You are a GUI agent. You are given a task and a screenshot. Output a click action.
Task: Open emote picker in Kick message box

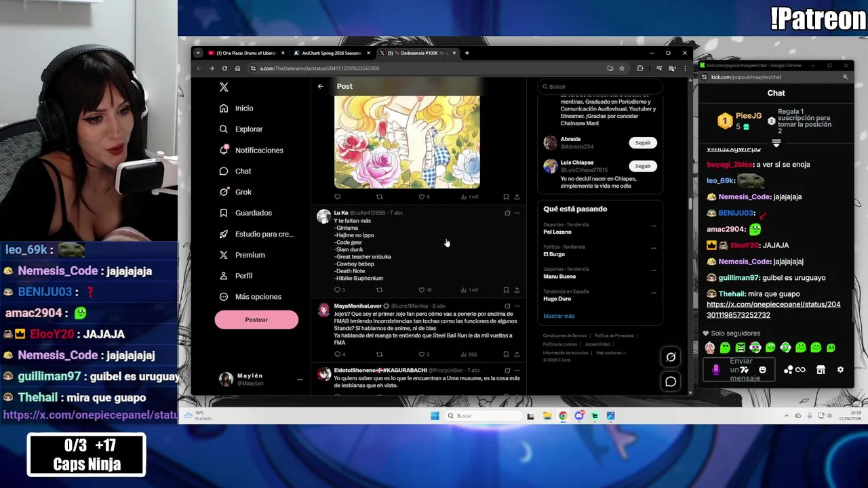tap(762, 369)
